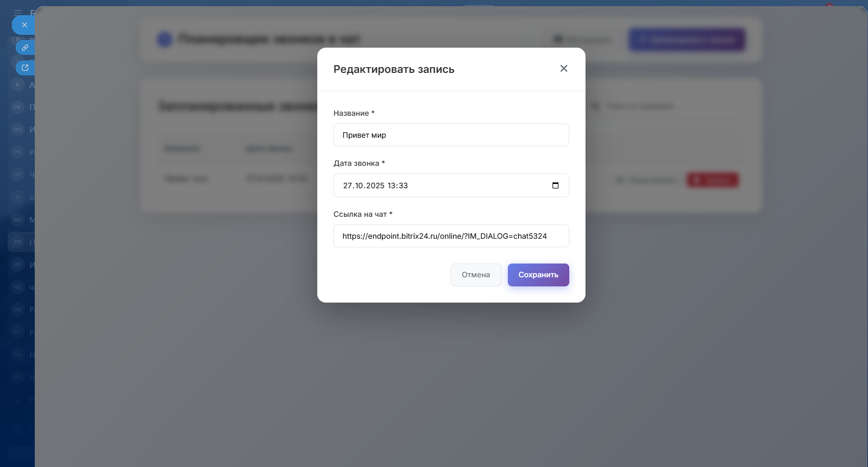Open the 'ИГ' sidebar menu item
The image size is (868, 467).
pos(18,264)
